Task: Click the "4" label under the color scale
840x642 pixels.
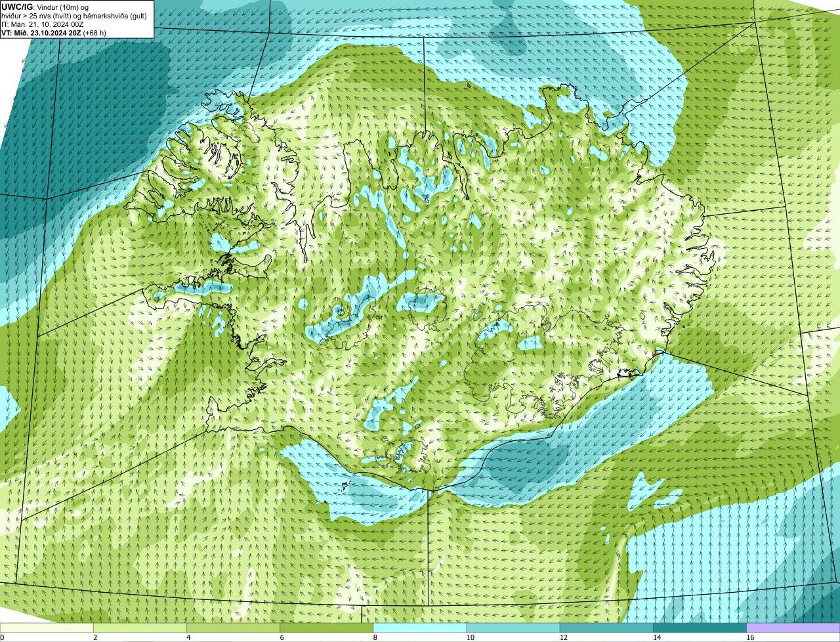Action: (188, 637)
